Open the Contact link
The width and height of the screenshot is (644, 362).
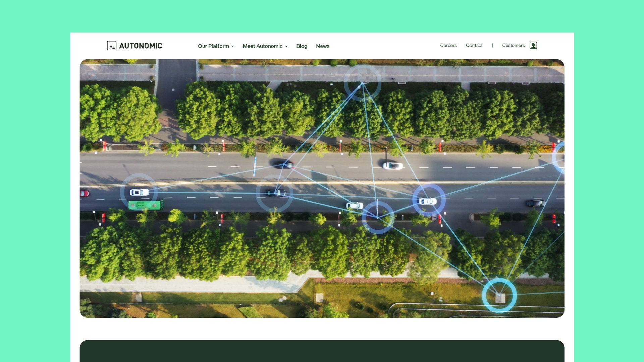[x=474, y=45]
